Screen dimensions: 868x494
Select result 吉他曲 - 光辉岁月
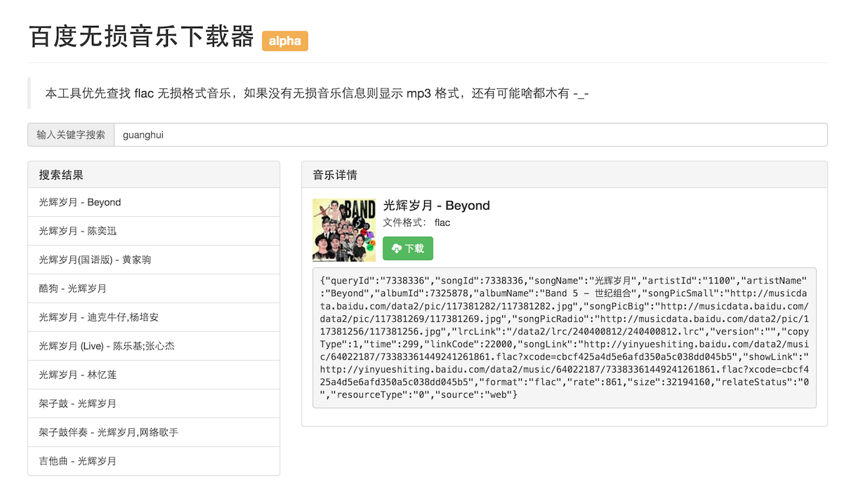pos(154,461)
